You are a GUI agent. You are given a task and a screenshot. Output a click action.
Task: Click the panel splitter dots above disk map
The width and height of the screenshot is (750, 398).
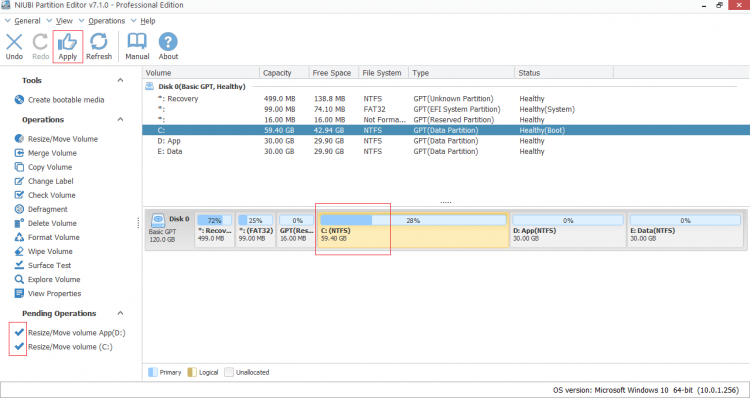[x=446, y=202]
